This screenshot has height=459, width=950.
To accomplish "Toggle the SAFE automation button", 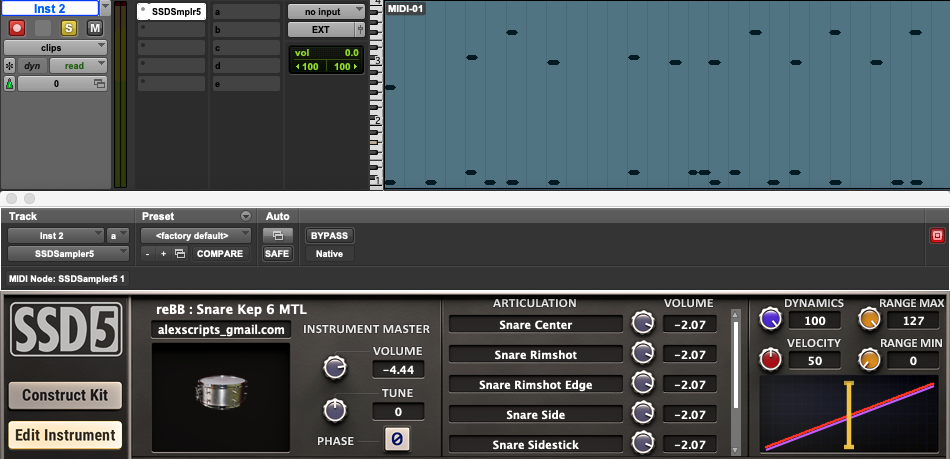I will coord(277,254).
